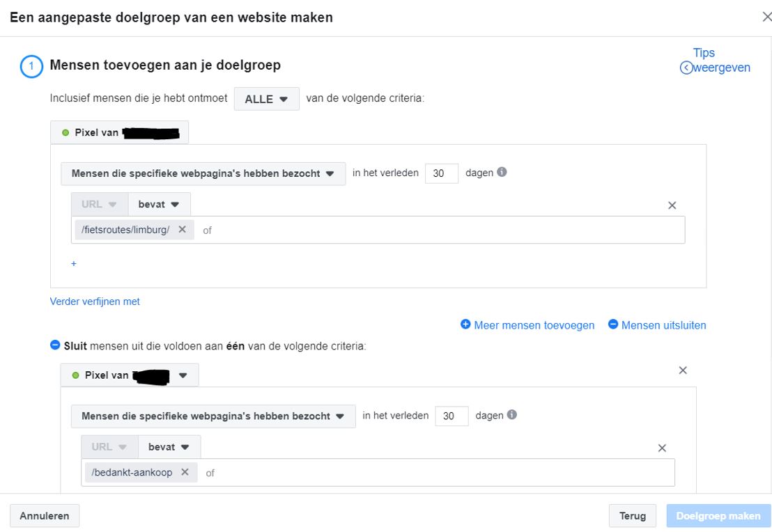
Task: Close the audience creation dialog with X
Action: (x=766, y=17)
